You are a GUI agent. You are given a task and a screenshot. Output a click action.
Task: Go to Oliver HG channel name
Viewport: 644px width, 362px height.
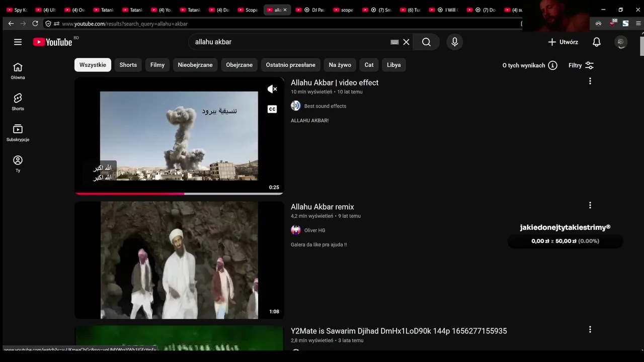coord(315,230)
